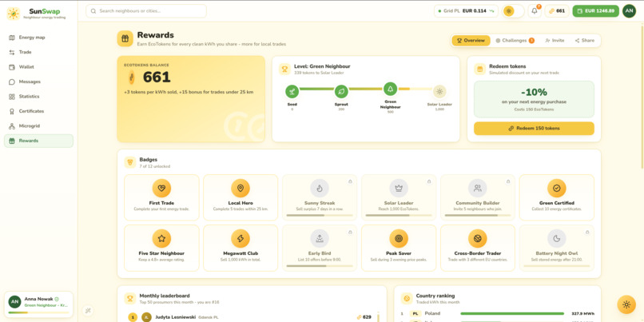Open Statistics in the sidebar
This screenshot has width=644, height=322.
pos(38,97)
